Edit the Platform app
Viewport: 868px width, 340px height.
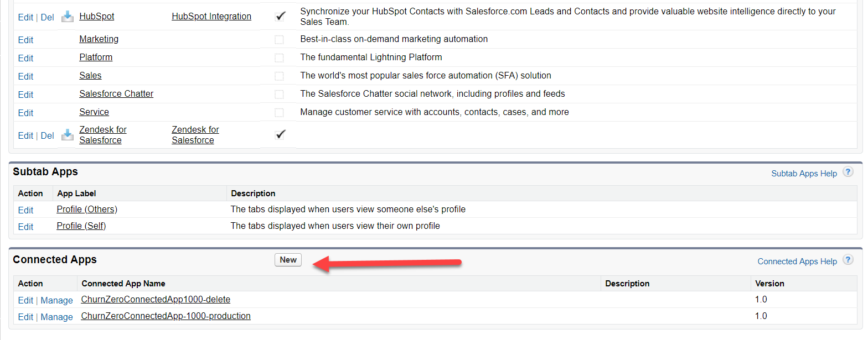[x=25, y=58]
